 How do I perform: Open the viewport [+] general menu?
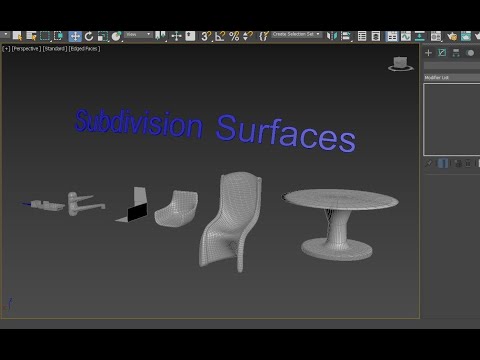[6, 49]
